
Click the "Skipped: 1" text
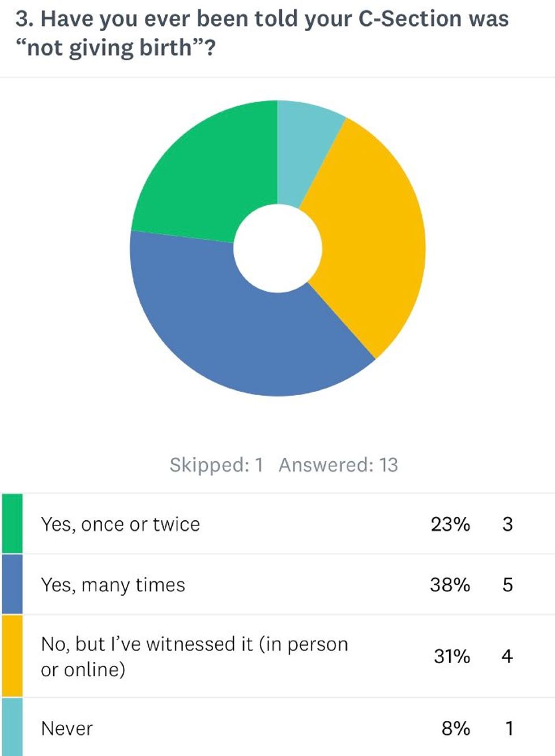pos(216,465)
